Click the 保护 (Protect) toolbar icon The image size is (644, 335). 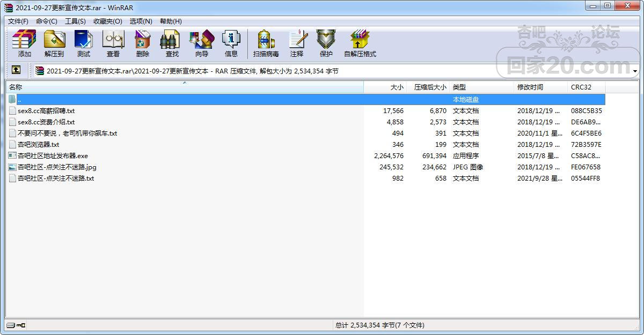click(326, 43)
